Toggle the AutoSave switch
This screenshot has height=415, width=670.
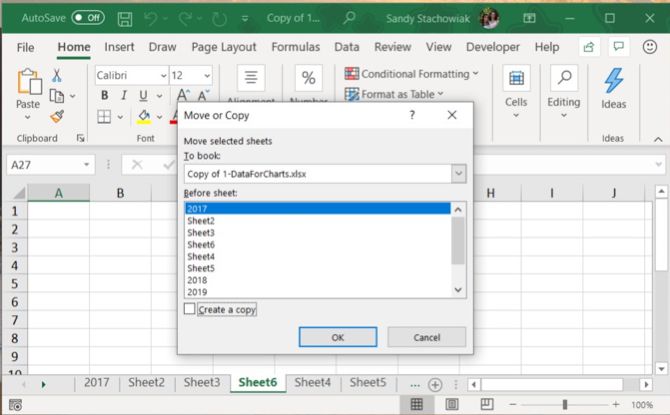(88, 18)
